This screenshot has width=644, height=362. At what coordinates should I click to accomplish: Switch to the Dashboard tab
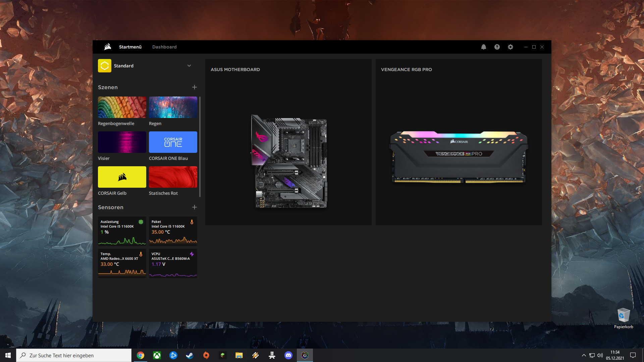pos(164,47)
